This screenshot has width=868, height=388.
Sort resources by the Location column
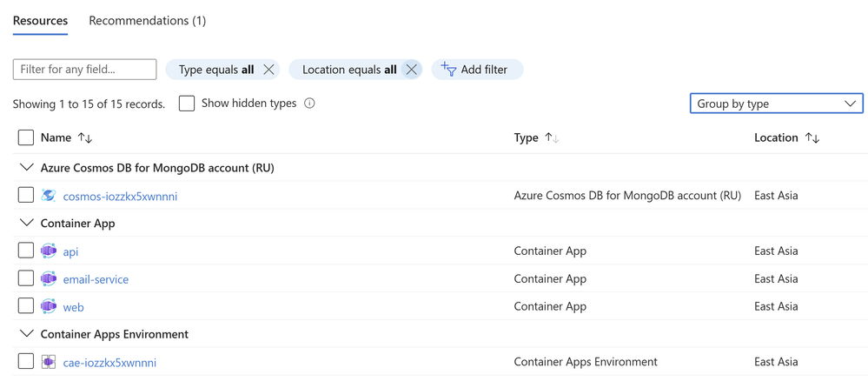coord(812,137)
